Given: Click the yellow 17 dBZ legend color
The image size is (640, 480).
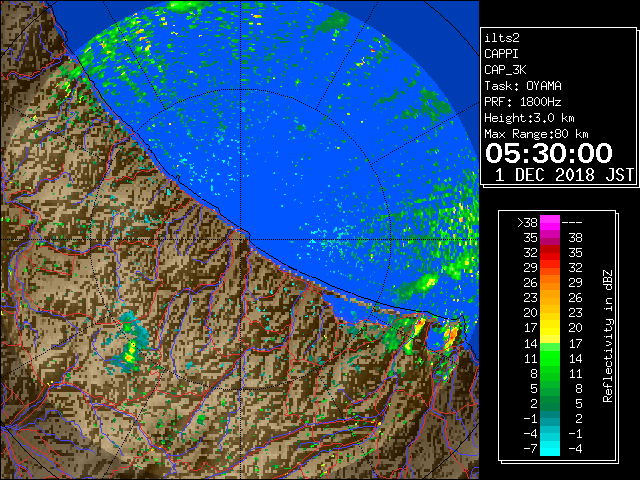Looking at the screenshot, I should click(x=550, y=328).
